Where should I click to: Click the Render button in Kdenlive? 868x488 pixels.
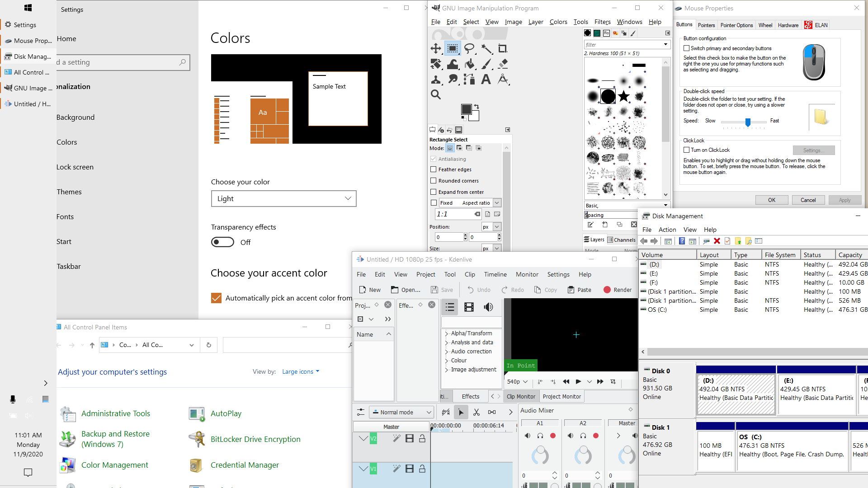tap(618, 290)
